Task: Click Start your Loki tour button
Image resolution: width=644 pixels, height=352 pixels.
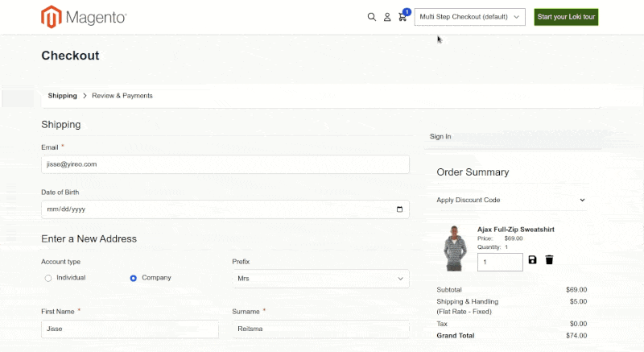Action: [566, 17]
